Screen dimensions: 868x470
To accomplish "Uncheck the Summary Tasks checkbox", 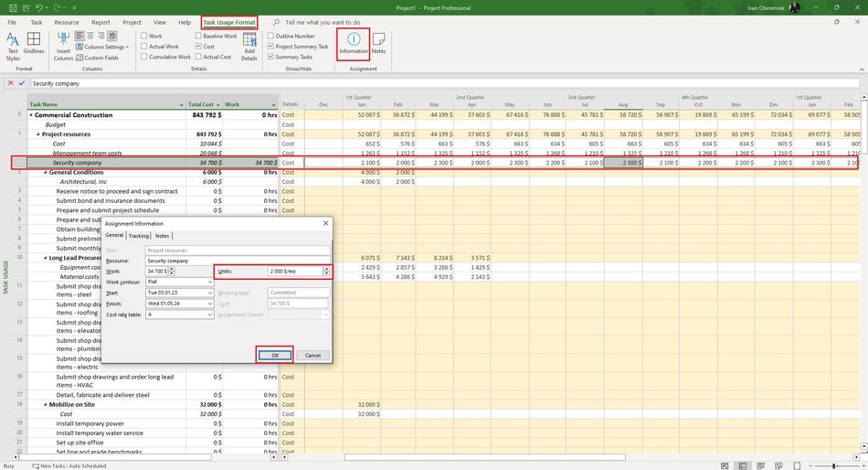I will 270,57.
